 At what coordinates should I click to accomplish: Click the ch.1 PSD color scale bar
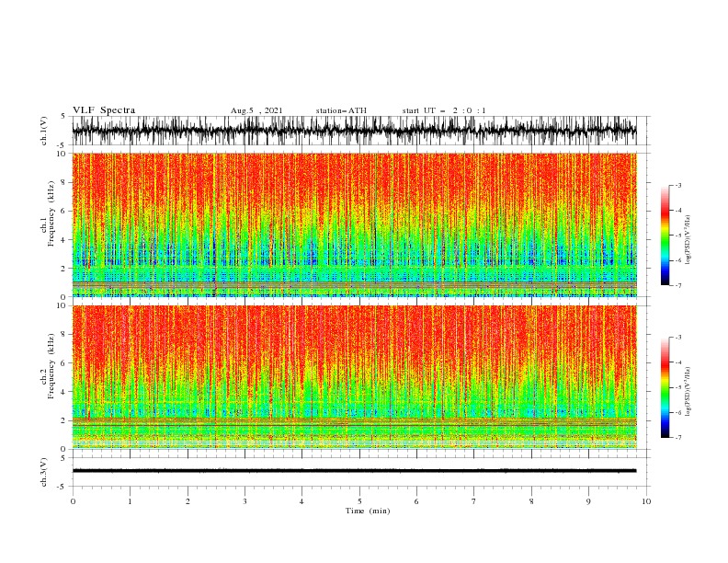pos(665,236)
